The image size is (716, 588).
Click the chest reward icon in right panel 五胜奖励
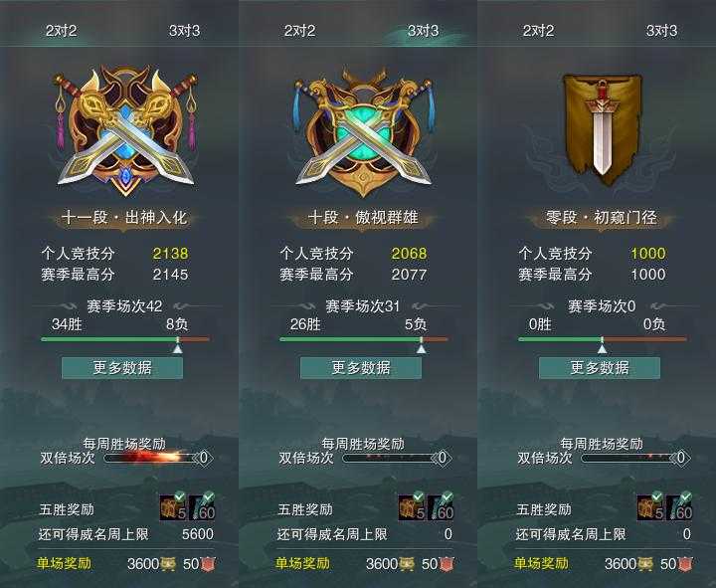[x=651, y=509]
